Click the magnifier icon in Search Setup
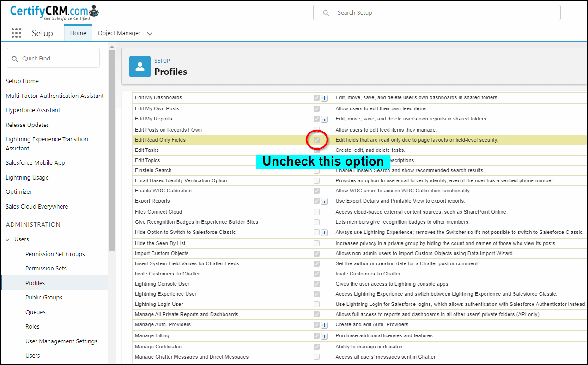 click(326, 12)
